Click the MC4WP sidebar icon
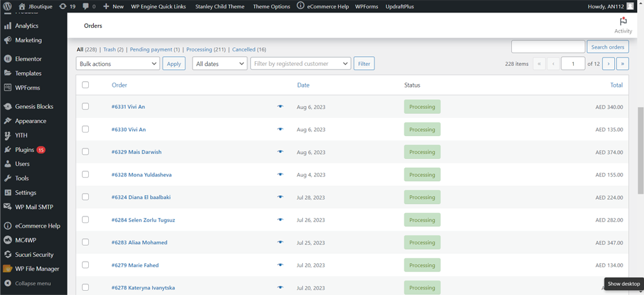The height and width of the screenshot is (295, 644). tap(8, 240)
